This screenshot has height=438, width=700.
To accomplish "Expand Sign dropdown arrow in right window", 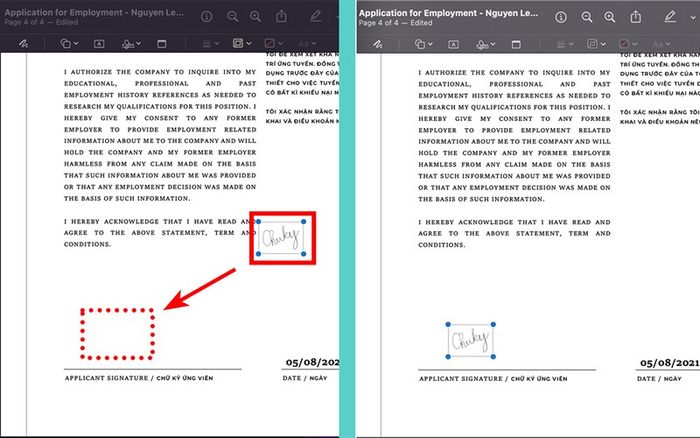I will point(493,44).
